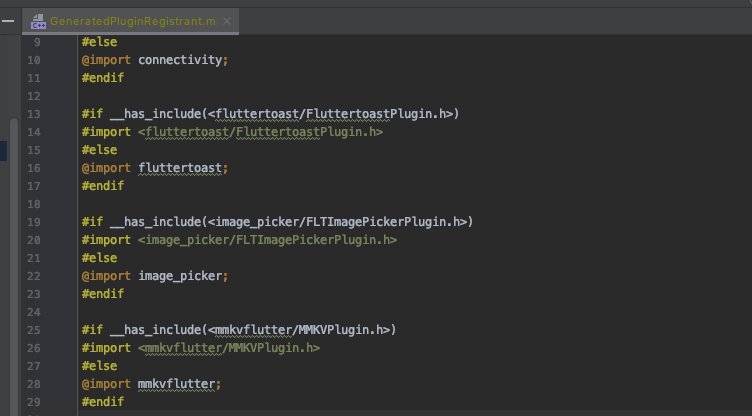Click line number 25 in gutter
This screenshot has width=752, height=416.
coord(34,330)
